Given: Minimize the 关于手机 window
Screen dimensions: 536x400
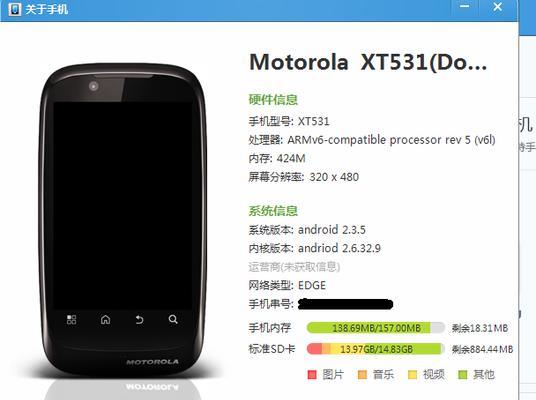Looking at the screenshot, I should pyautogui.click(x=464, y=6).
